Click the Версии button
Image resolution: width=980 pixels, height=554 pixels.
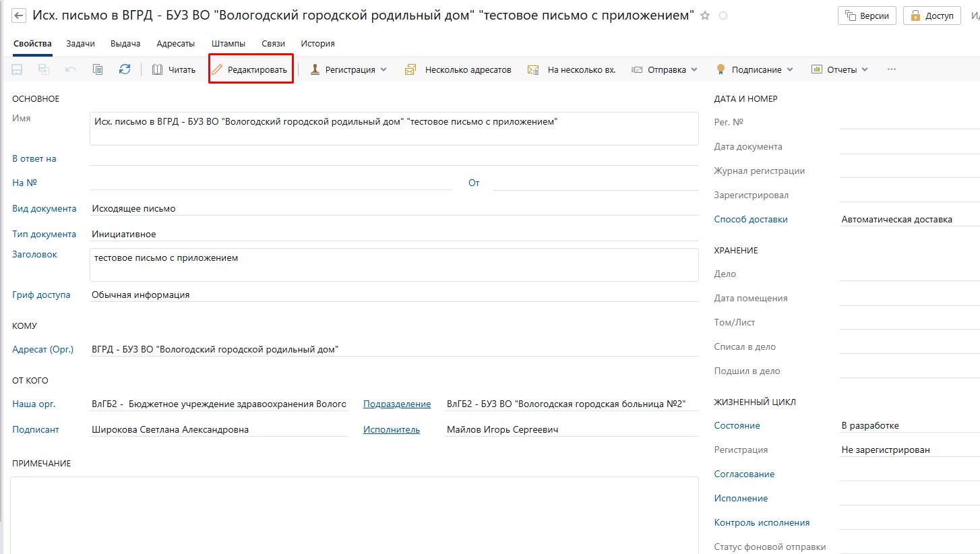pyautogui.click(x=867, y=16)
